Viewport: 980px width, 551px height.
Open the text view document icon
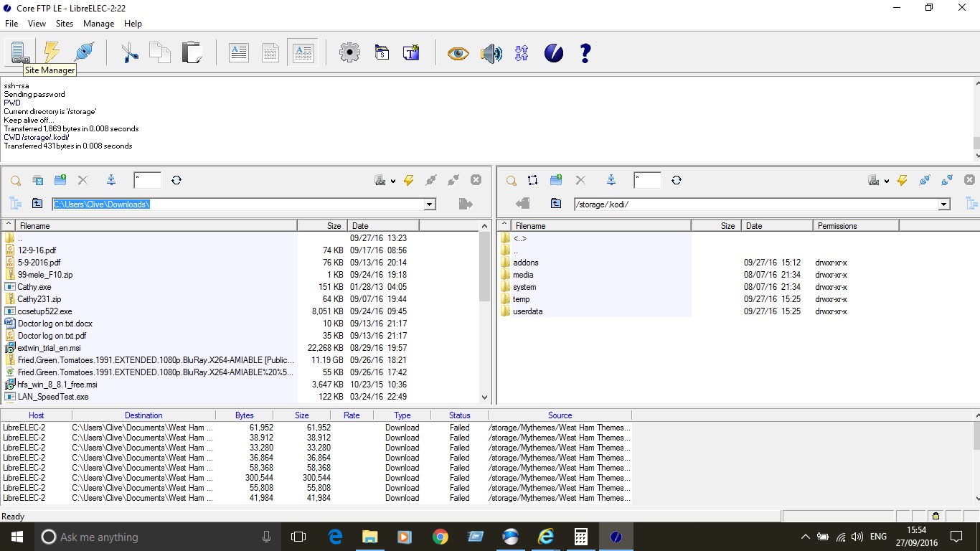point(239,52)
